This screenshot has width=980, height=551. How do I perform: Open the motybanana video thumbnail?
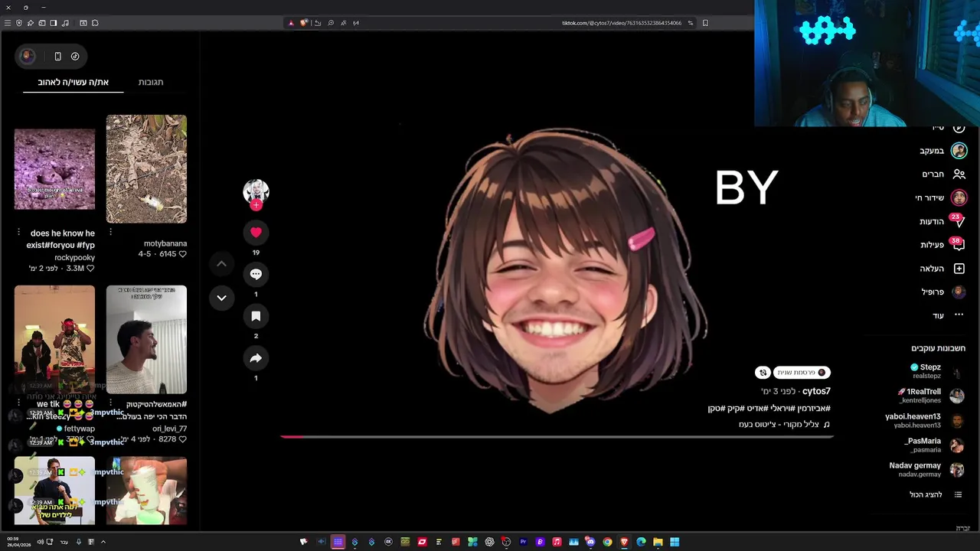coord(146,169)
